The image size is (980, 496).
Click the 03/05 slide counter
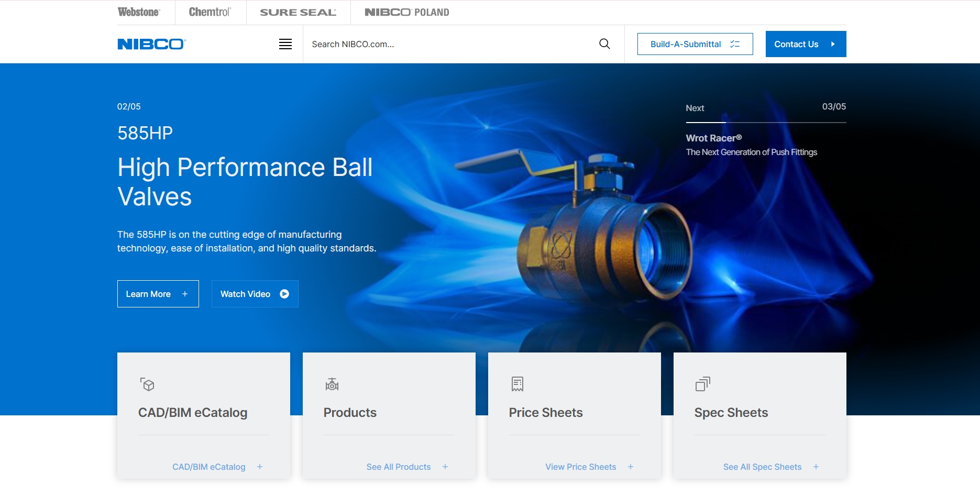click(834, 106)
